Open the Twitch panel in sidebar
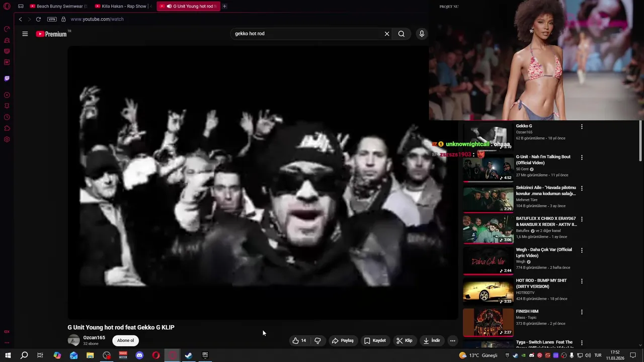The image size is (644, 362). coord(7,78)
